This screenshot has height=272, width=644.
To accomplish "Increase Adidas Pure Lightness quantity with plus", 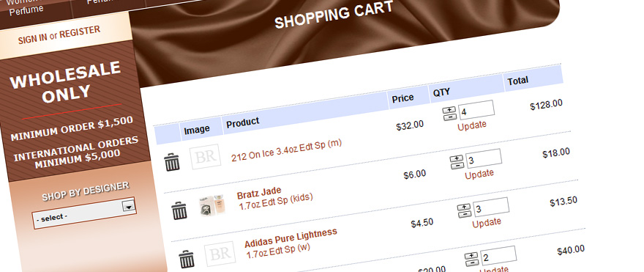I will point(464,207).
